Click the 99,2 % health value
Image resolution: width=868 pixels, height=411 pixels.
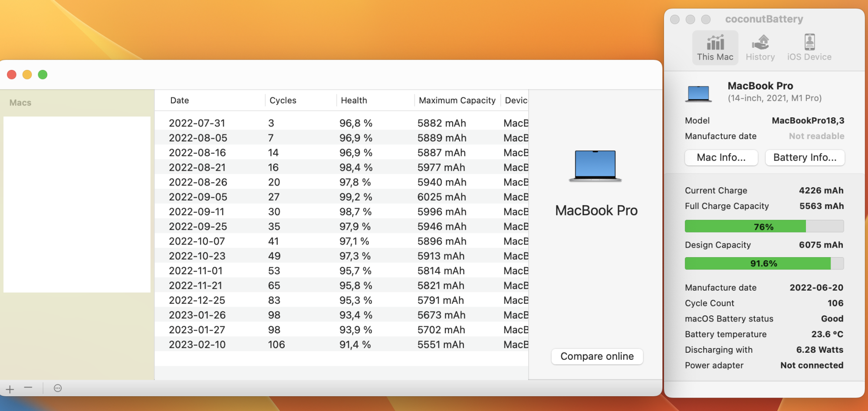pyautogui.click(x=356, y=197)
